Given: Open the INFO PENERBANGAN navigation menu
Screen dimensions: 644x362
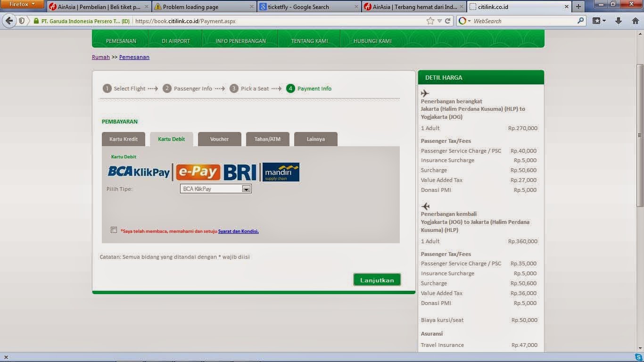Looking at the screenshot, I should 240,41.
